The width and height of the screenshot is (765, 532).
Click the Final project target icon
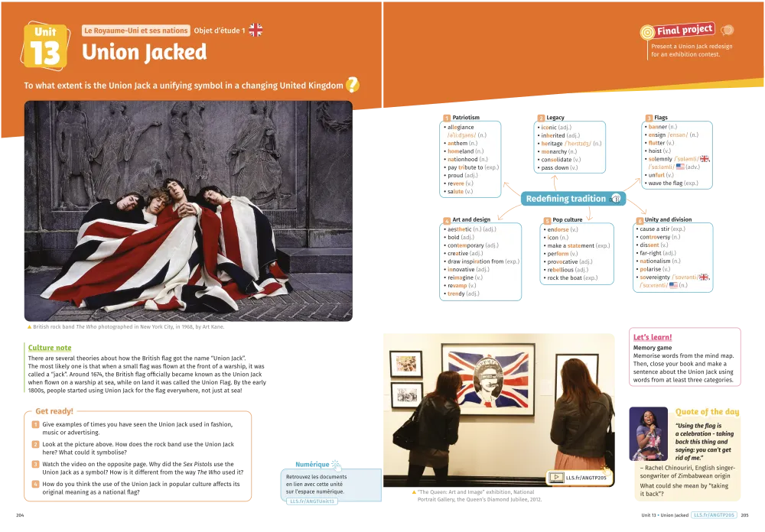pyautogui.click(x=648, y=31)
